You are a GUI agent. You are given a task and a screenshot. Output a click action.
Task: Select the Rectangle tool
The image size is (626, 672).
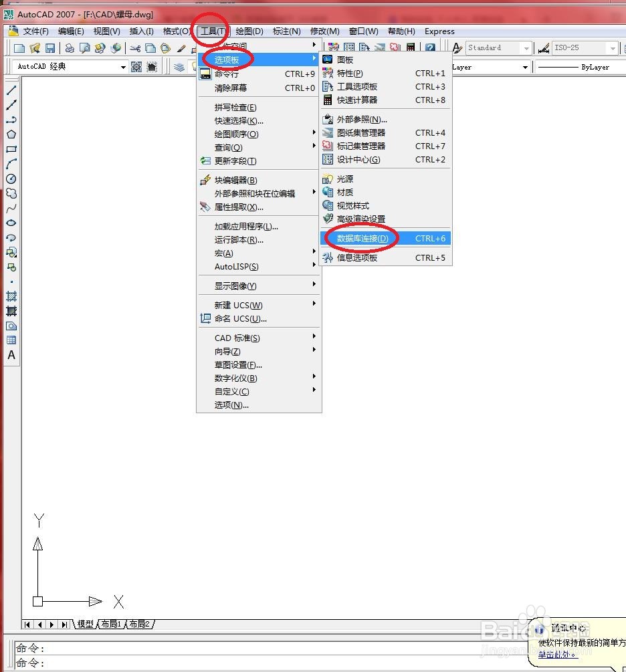coord(11,149)
